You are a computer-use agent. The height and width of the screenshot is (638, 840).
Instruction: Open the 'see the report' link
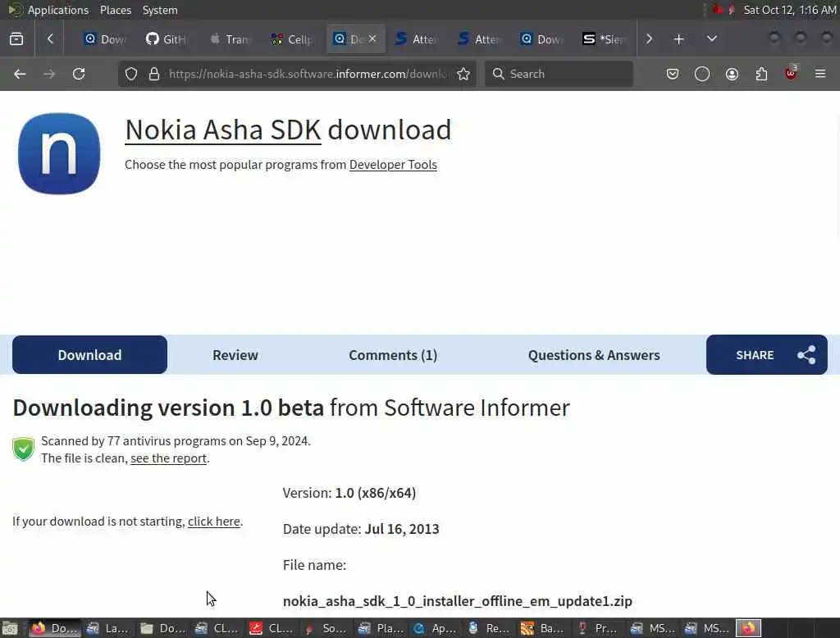pyautogui.click(x=168, y=458)
